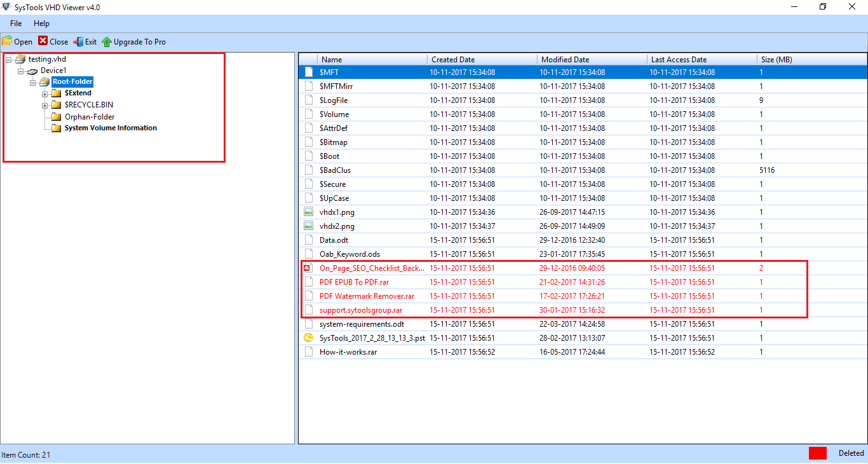
Task: Select the testing.vhd icon in the tree
Action: [x=20, y=59]
